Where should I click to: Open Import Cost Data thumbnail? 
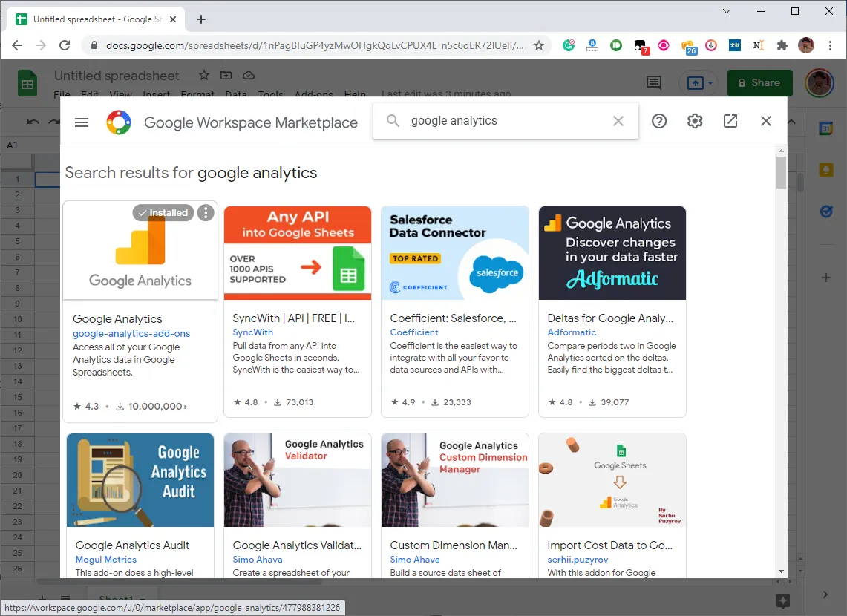tap(612, 480)
